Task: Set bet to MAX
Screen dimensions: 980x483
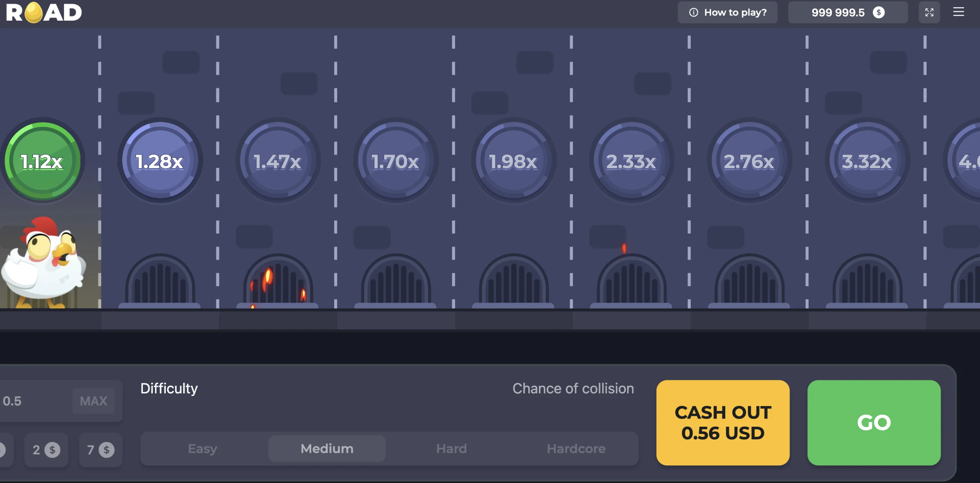Action: 94,401
